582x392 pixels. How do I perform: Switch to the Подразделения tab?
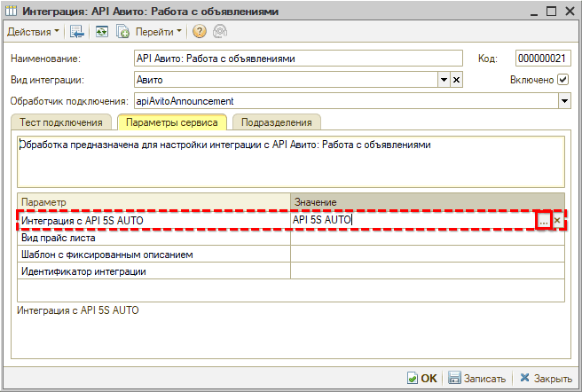(x=277, y=122)
